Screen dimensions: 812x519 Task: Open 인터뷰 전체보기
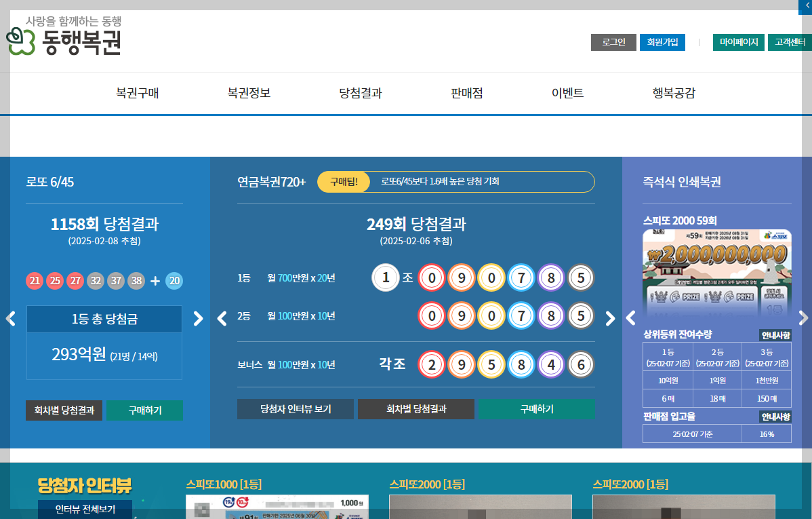point(85,509)
